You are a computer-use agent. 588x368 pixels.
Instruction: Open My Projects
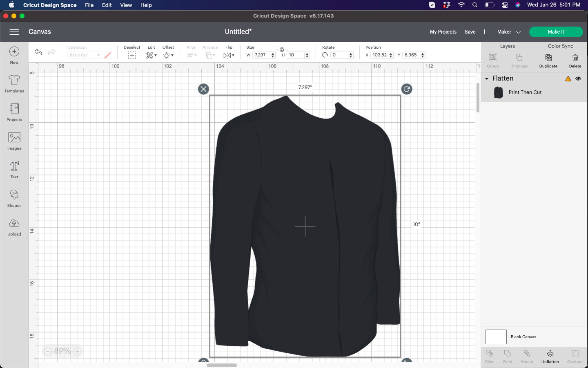[x=443, y=32]
